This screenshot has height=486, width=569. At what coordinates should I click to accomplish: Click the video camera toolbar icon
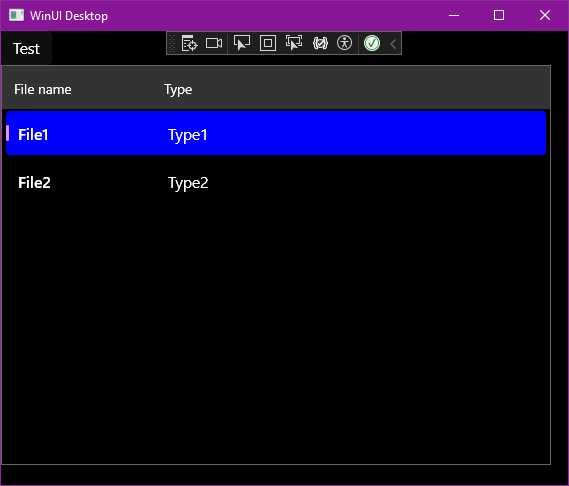pos(214,44)
